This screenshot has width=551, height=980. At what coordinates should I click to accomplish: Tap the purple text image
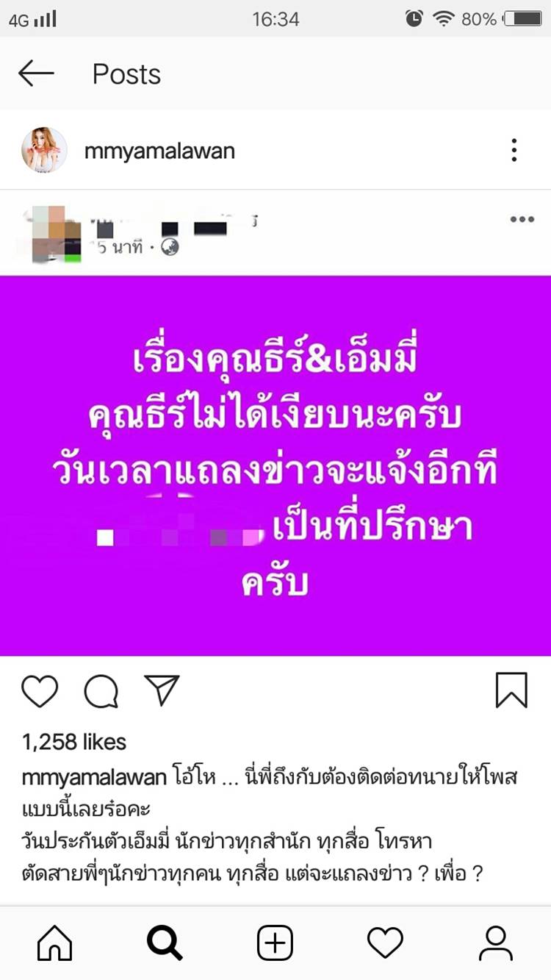275,465
